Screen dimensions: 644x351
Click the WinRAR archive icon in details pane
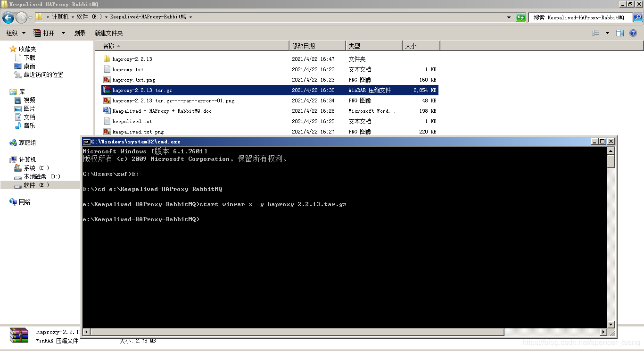(19, 335)
